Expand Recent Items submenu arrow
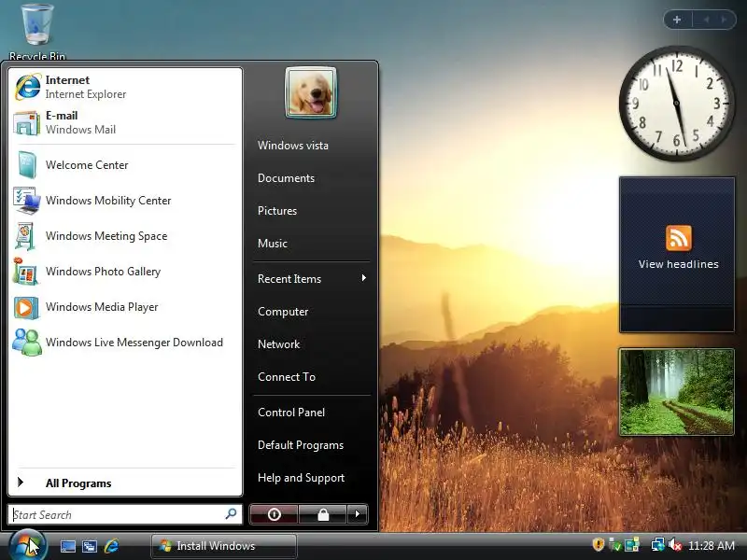This screenshot has height=560, width=747. [364, 278]
